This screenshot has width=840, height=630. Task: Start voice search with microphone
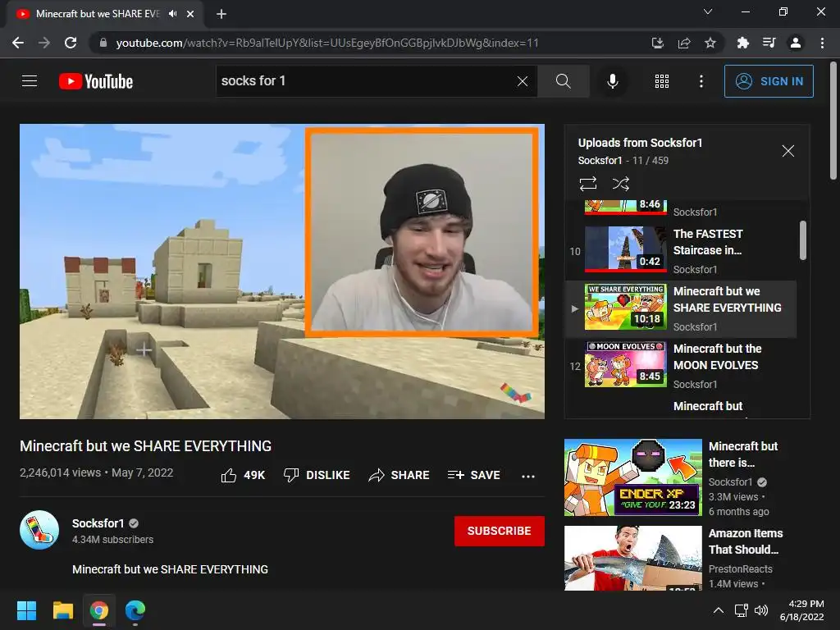tap(612, 81)
